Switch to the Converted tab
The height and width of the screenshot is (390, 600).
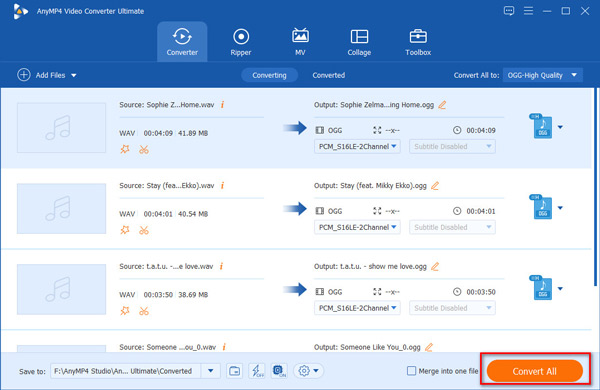pos(328,75)
